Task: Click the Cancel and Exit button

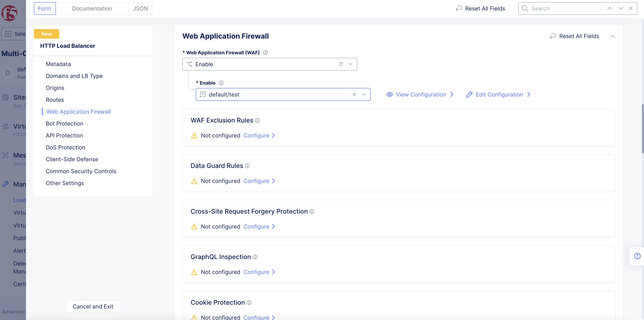Action: pyautogui.click(x=93, y=306)
